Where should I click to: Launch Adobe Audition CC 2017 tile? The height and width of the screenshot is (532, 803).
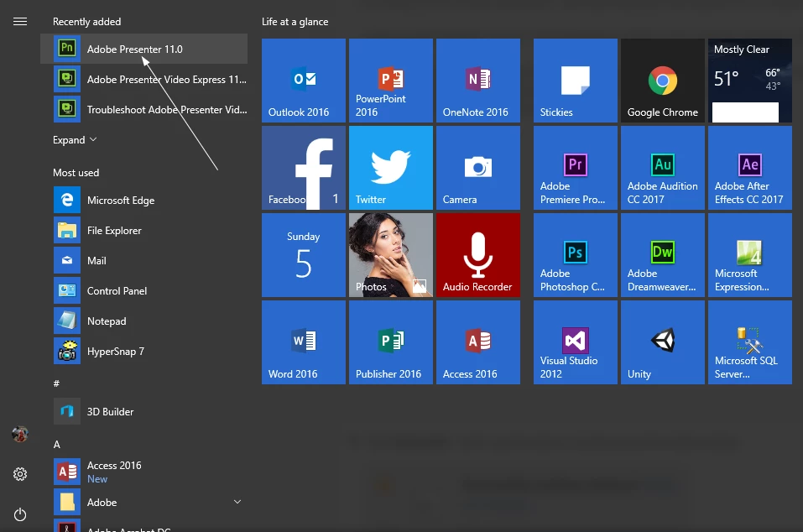[x=663, y=168]
